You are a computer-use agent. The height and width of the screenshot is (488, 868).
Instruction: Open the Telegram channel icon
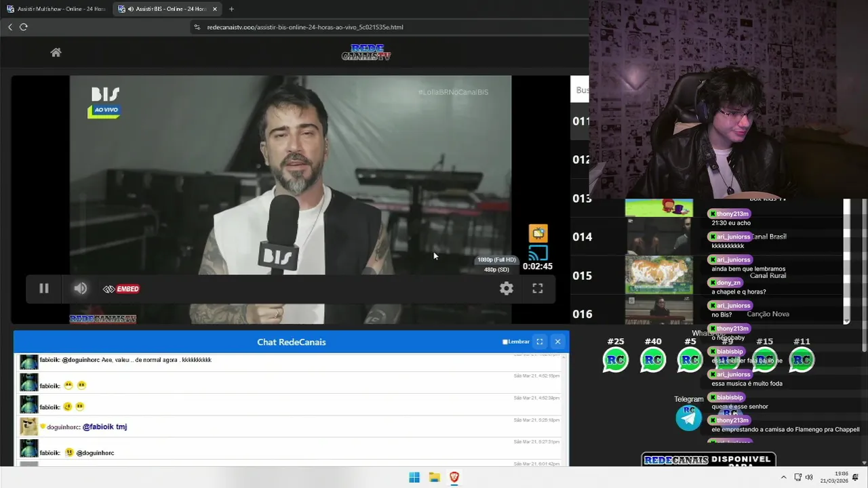689,418
